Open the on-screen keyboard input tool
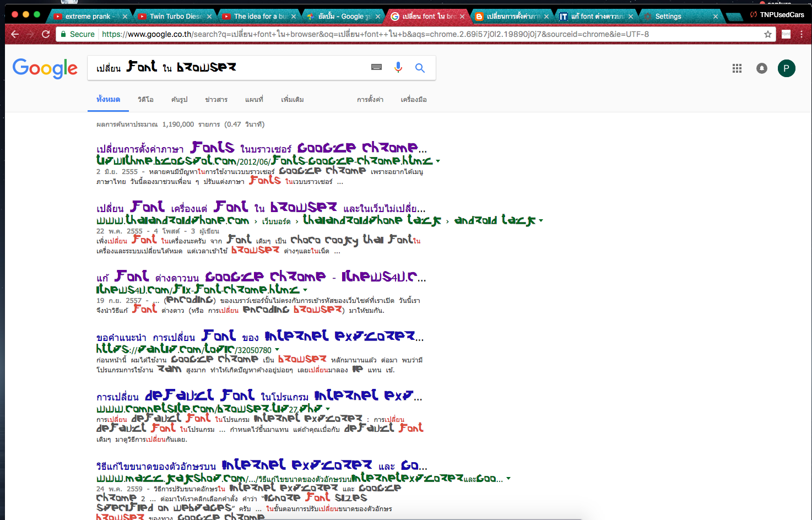 click(376, 67)
